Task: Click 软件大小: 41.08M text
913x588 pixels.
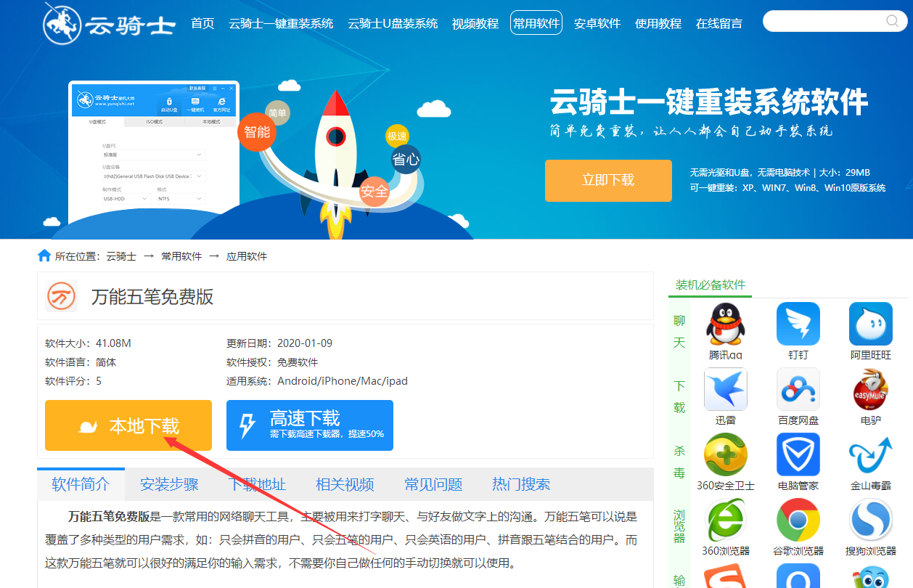Action: (88, 343)
